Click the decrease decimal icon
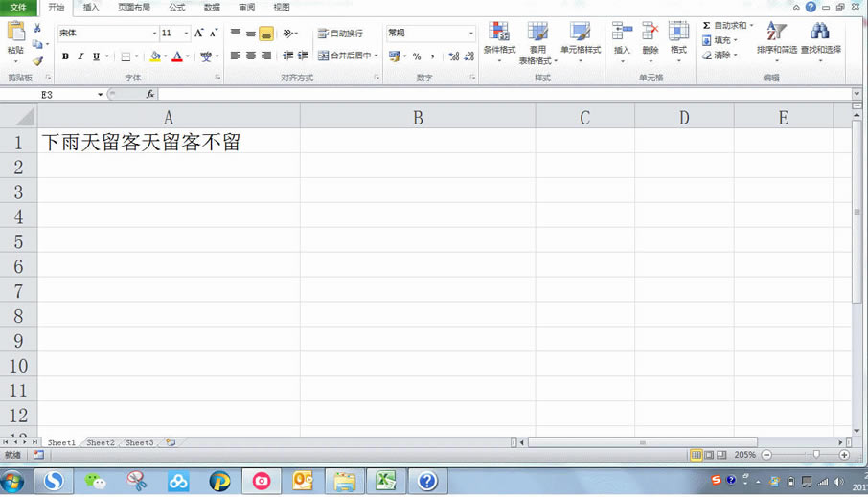This screenshot has width=868, height=497. click(469, 56)
